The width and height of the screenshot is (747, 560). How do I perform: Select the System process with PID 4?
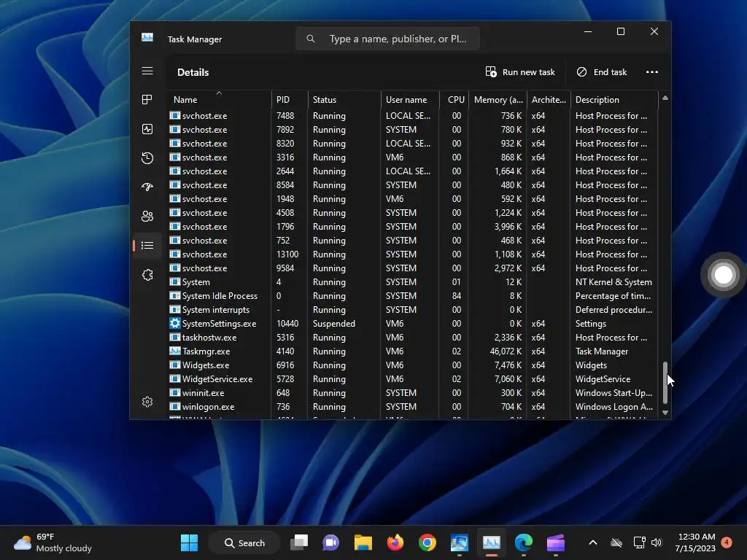[x=413, y=282]
